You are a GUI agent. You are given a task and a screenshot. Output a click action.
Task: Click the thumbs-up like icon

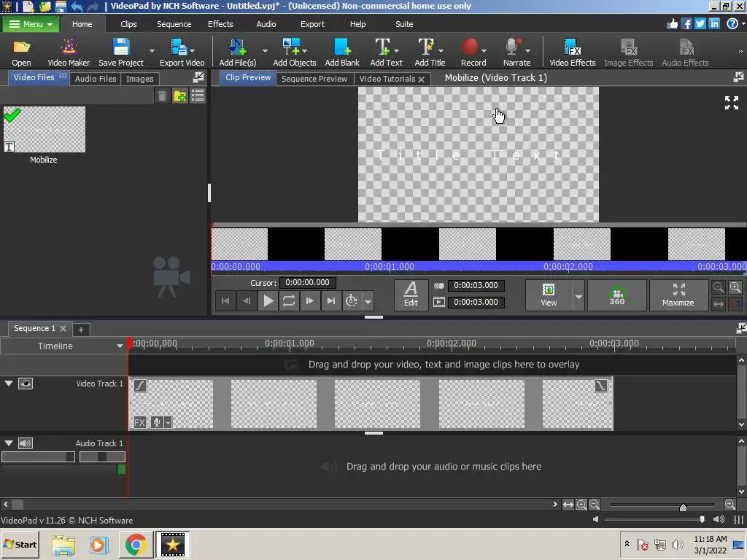click(x=672, y=23)
